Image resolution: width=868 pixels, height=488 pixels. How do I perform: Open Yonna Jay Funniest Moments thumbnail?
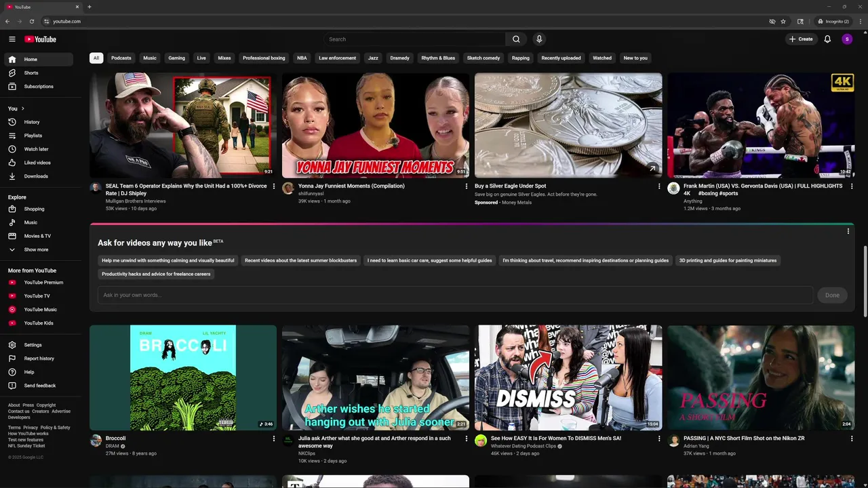[376, 125]
